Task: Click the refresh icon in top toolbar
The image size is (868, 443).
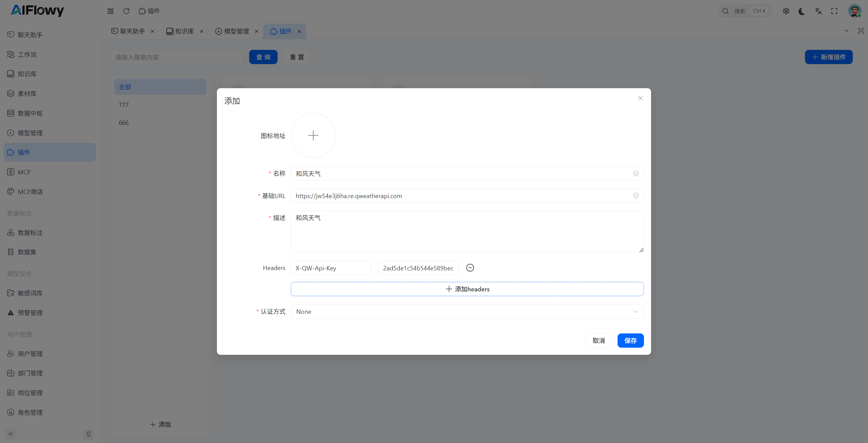Action: coord(126,11)
